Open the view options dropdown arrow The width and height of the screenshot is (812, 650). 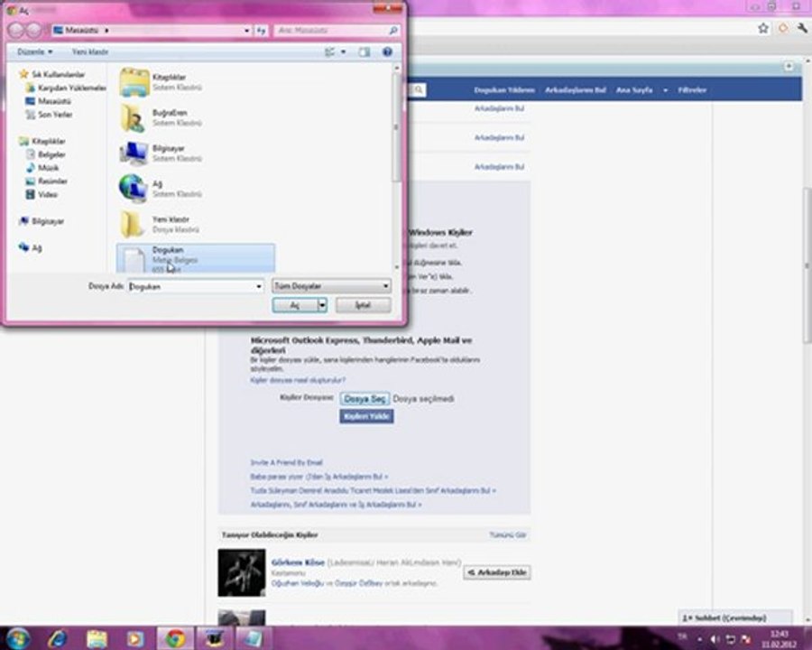click(344, 51)
